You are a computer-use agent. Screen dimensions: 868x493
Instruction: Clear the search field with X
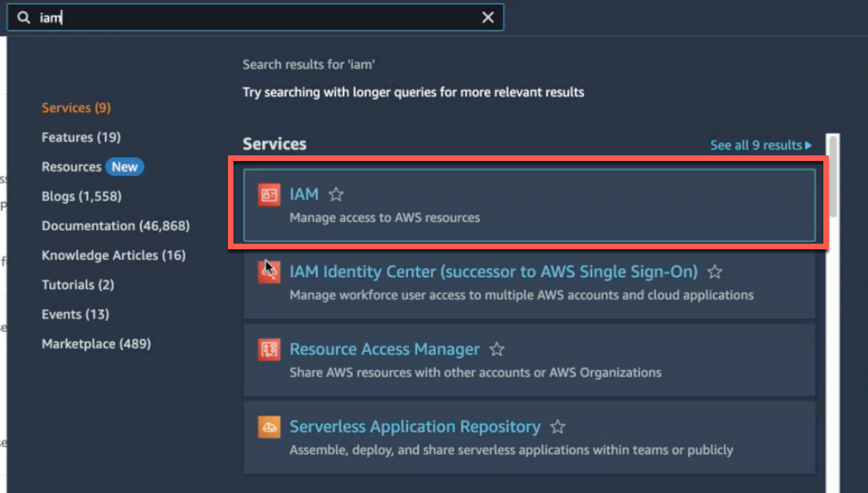[488, 18]
